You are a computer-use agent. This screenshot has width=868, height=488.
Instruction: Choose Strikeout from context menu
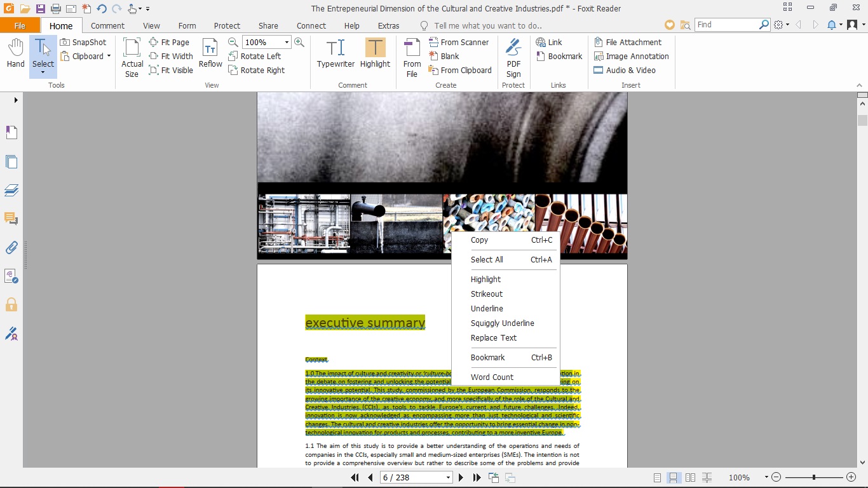(x=506, y=294)
